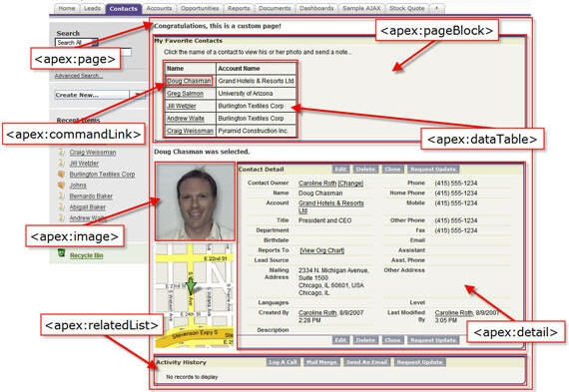Click Delete beside the Contact Detail heading
The height and width of the screenshot is (392, 569).
click(x=365, y=170)
